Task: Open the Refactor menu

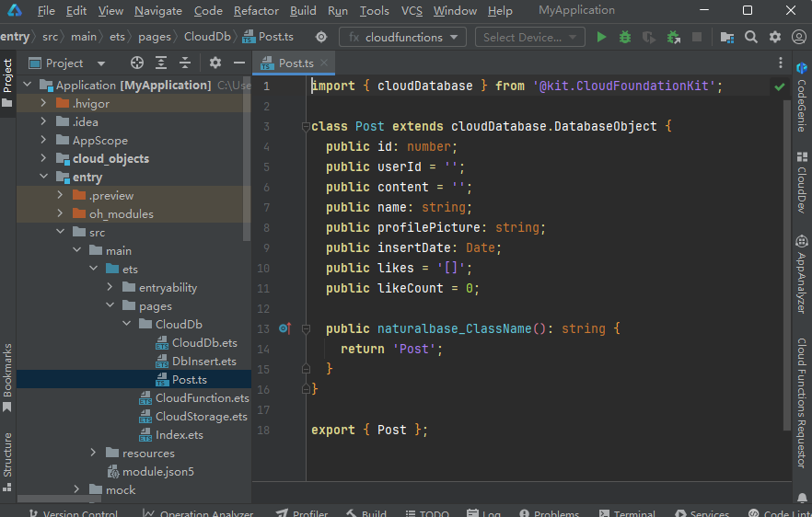Action: tap(256, 11)
